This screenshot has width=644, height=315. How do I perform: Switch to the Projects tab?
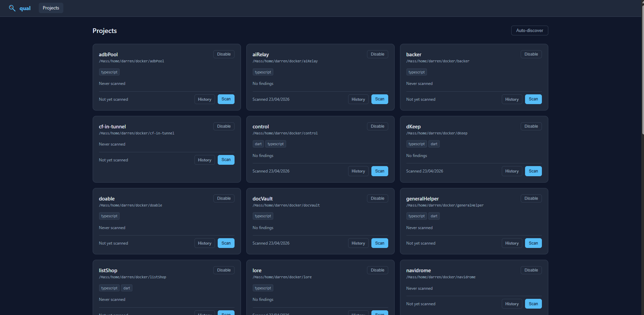(x=51, y=8)
